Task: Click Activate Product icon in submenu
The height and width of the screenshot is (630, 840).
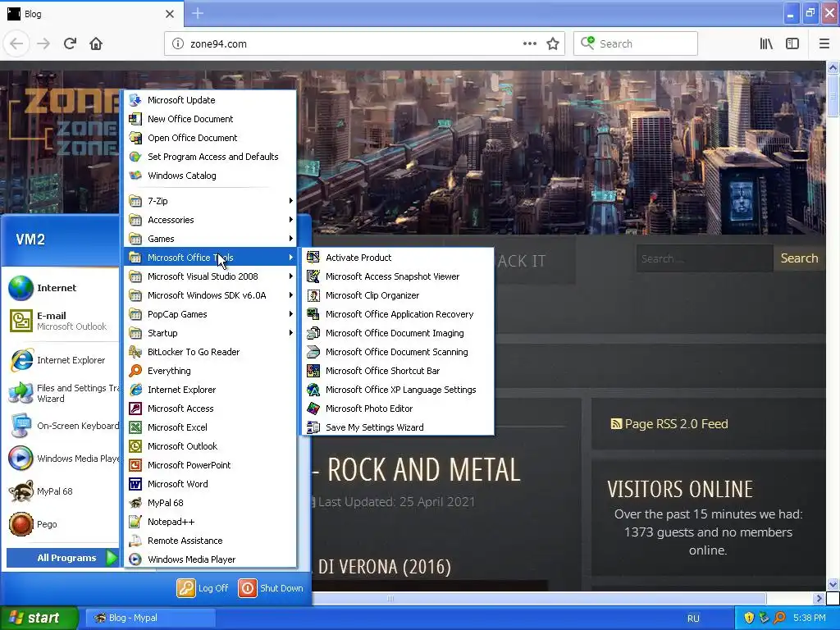Action: click(x=313, y=258)
